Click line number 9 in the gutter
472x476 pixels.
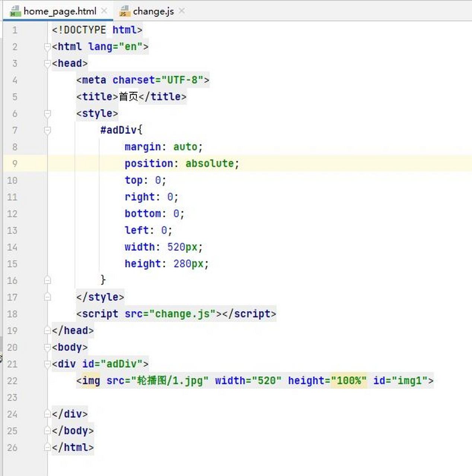click(x=15, y=164)
